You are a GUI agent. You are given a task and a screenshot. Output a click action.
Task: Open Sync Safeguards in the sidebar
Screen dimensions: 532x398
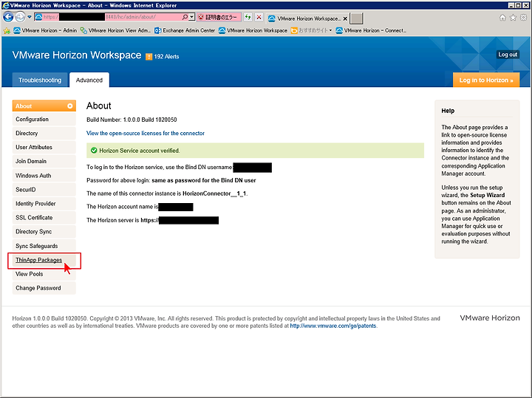[x=44, y=246]
